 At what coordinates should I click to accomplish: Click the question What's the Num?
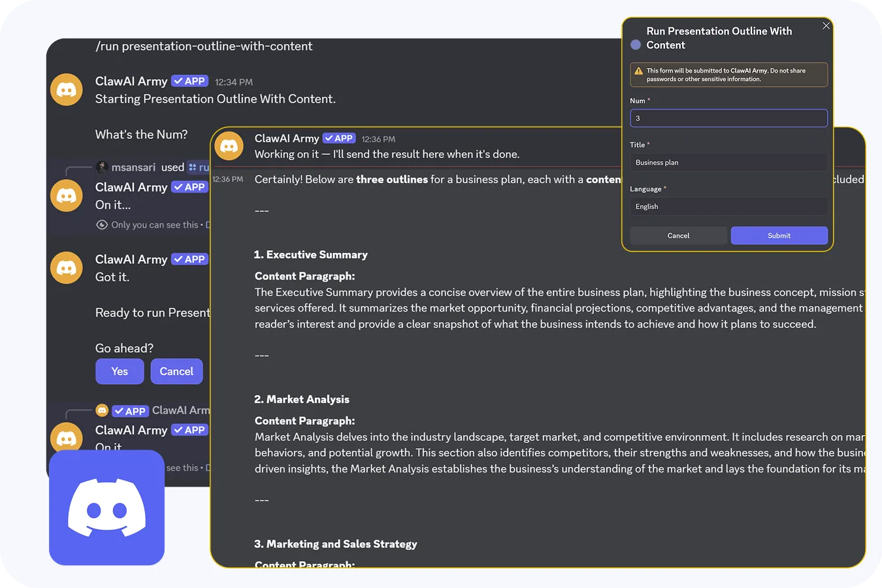[x=141, y=135]
